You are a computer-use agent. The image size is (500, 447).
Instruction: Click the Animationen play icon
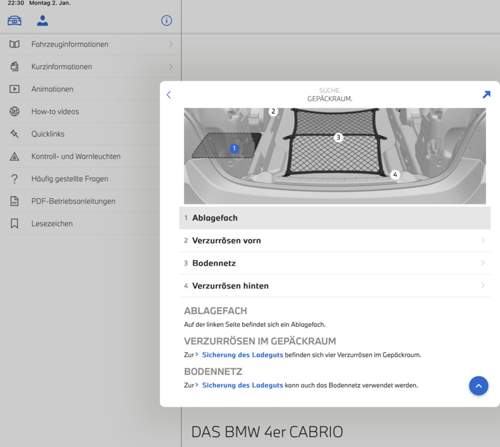(14, 89)
